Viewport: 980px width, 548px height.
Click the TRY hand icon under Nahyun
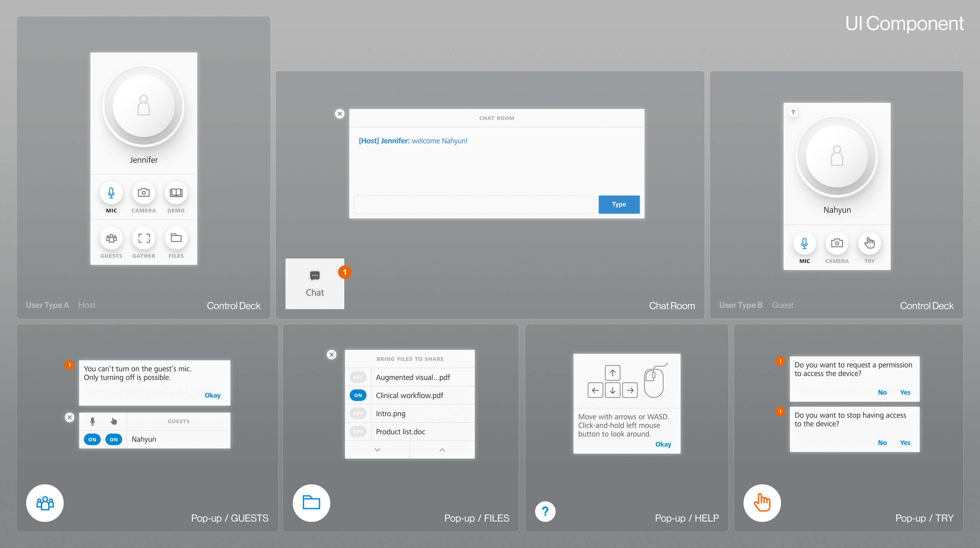click(x=869, y=243)
